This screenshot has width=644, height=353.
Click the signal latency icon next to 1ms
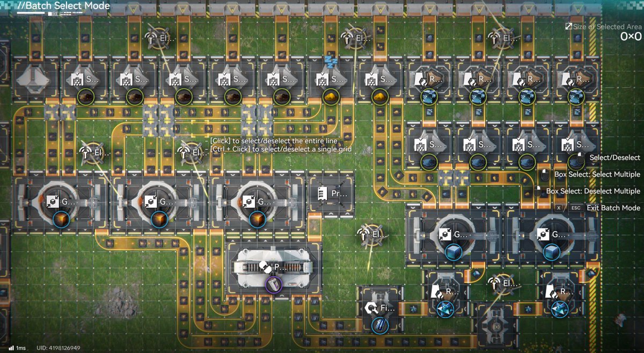11,348
